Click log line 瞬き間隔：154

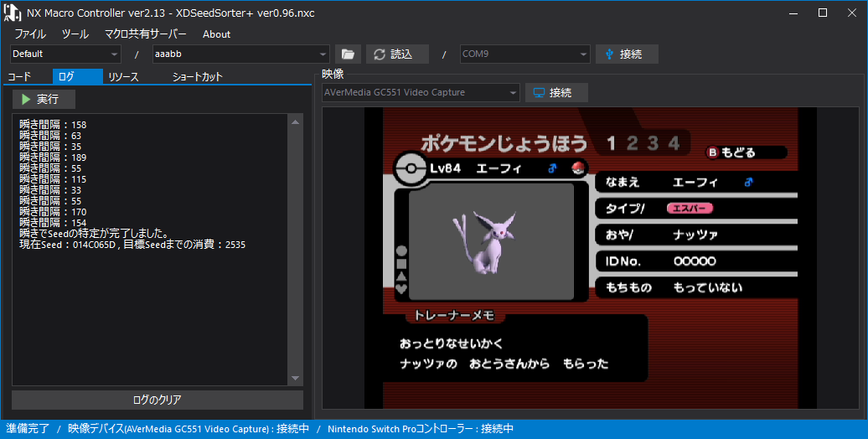click(53, 223)
